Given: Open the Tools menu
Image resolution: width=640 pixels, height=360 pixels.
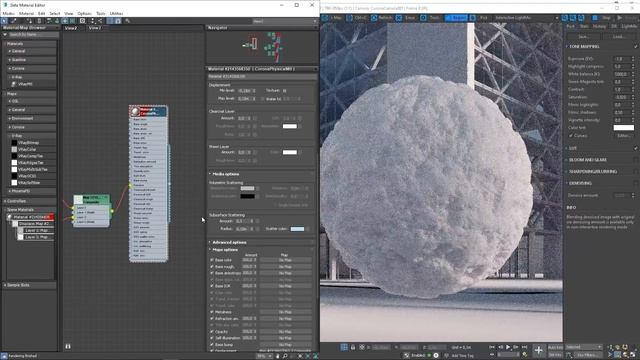Looking at the screenshot, I should [x=100, y=13].
